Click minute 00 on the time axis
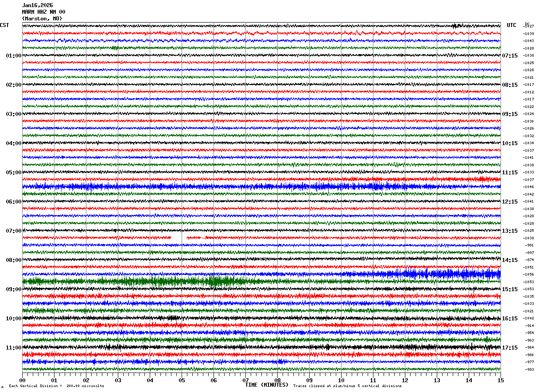 (22, 380)
